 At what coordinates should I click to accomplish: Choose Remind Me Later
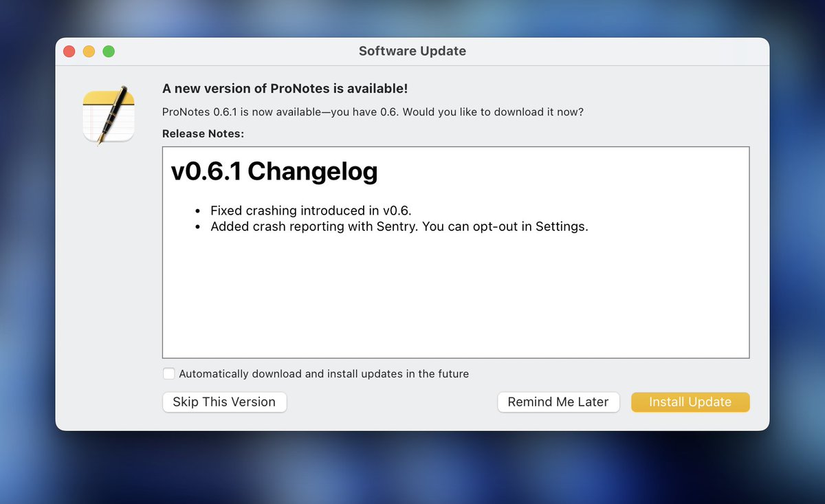[x=558, y=402]
